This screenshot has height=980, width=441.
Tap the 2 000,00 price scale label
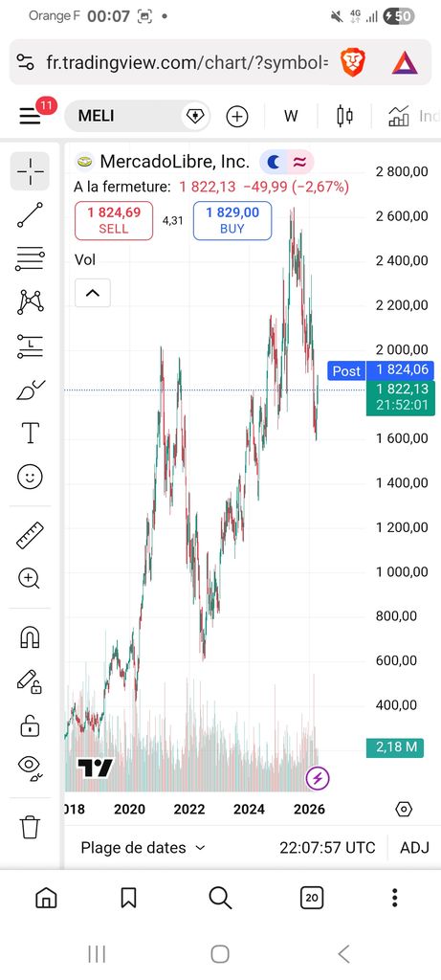[403, 350]
